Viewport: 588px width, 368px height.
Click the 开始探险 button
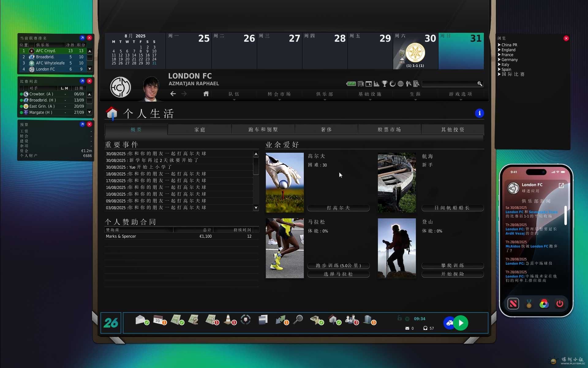coord(453,274)
